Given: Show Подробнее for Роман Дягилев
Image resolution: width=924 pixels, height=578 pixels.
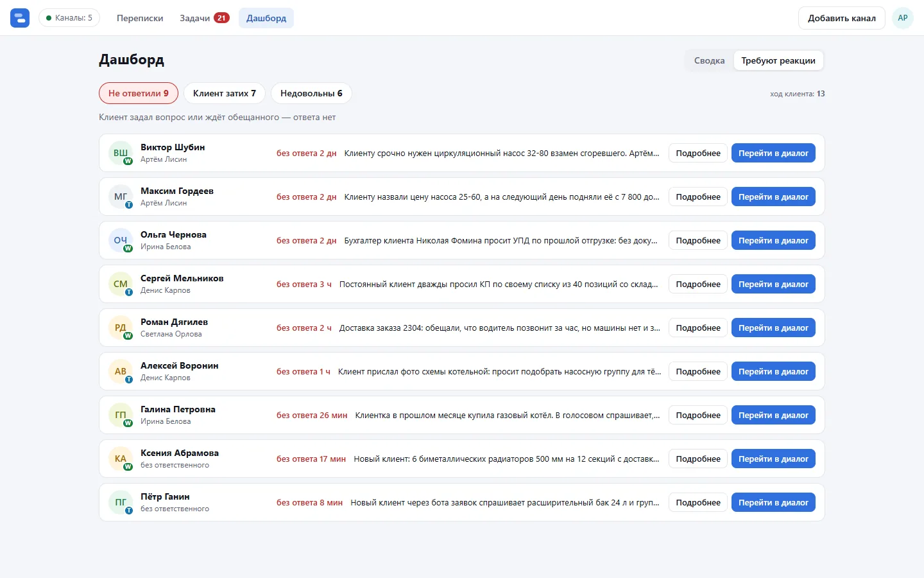Looking at the screenshot, I should [x=698, y=328].
